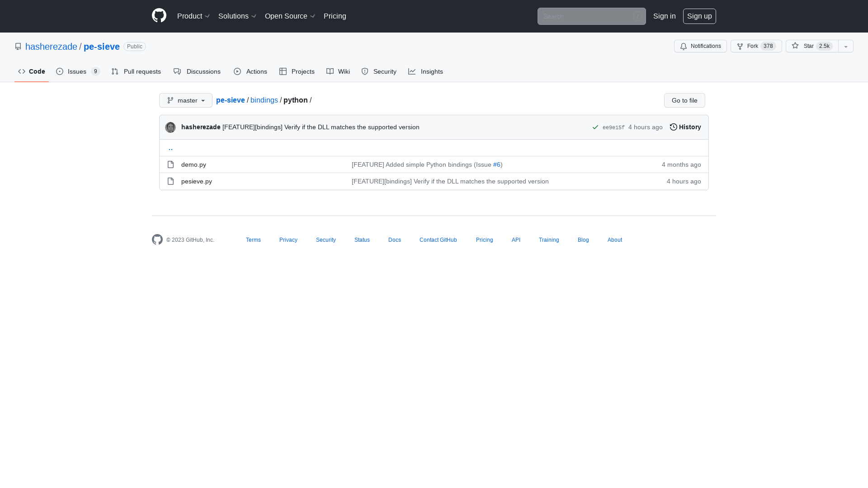Expand the Product menu

193,16
